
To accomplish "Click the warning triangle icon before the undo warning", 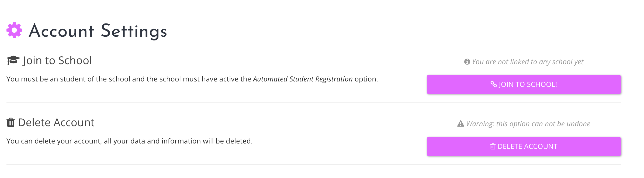I will [460, 124].
